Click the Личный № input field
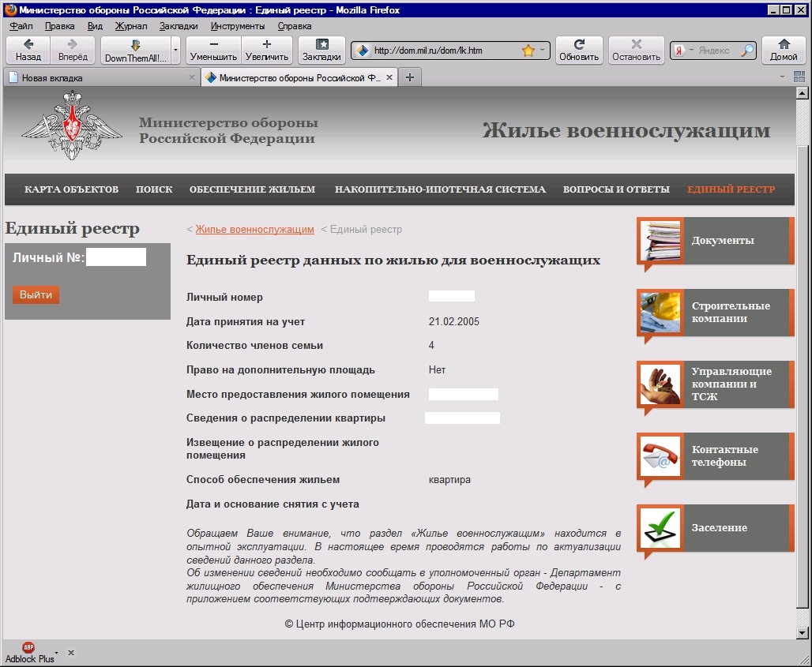Screen dimensions: 812x667 pyautogui.click(x=116, y=257)
